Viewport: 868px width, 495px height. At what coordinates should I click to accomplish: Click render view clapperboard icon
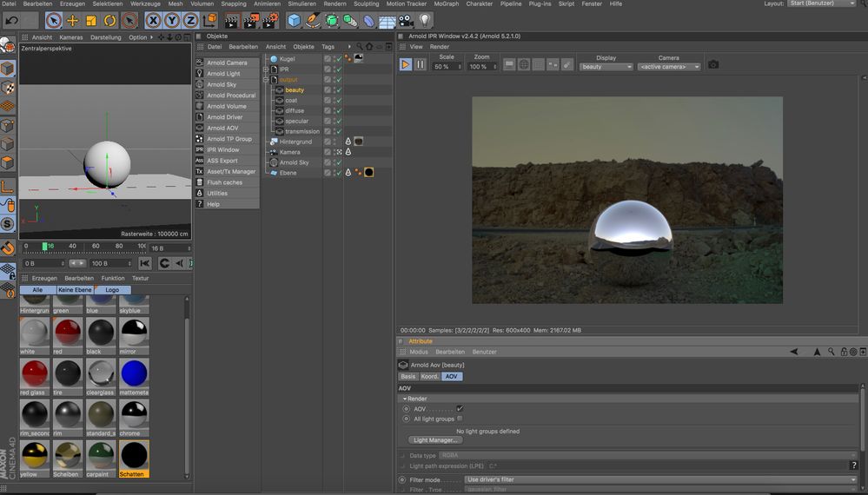point(231,21)
